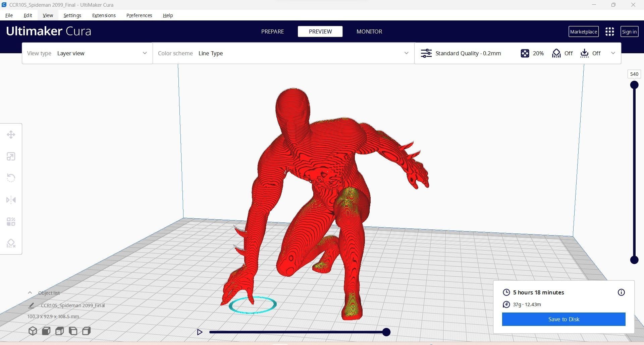The image size is (644, 345).
Task: Save sliced file to disk
Action: pos(563,319)
